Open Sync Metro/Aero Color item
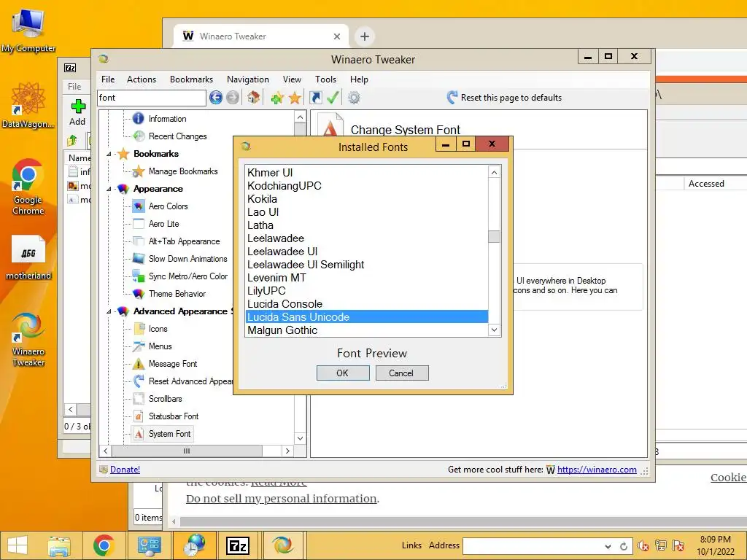The image size is (747, 560). tap(187, 276)
